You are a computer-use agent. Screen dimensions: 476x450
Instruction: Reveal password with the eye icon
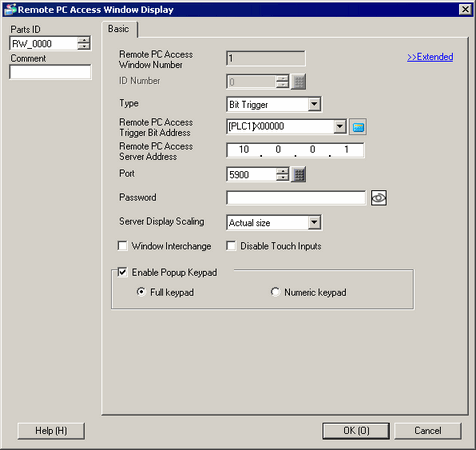pos(379,198)
